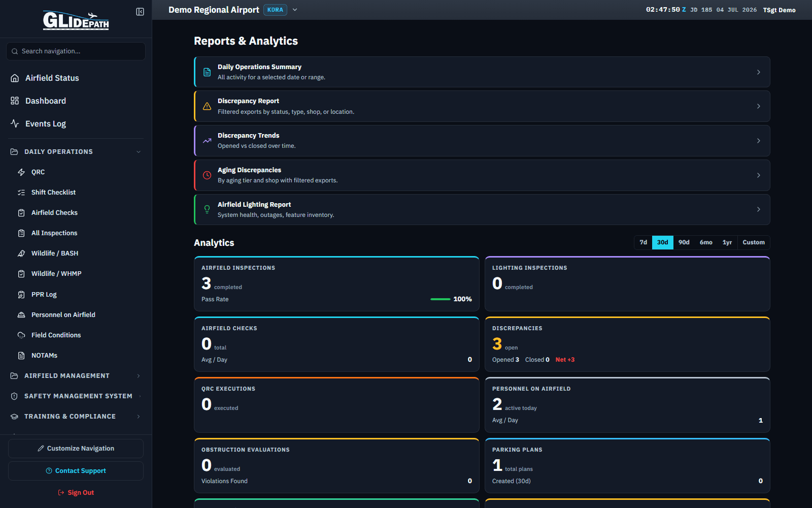
Task: Open Airfield Lighting Report via right chevron
Action: point(759,209)
